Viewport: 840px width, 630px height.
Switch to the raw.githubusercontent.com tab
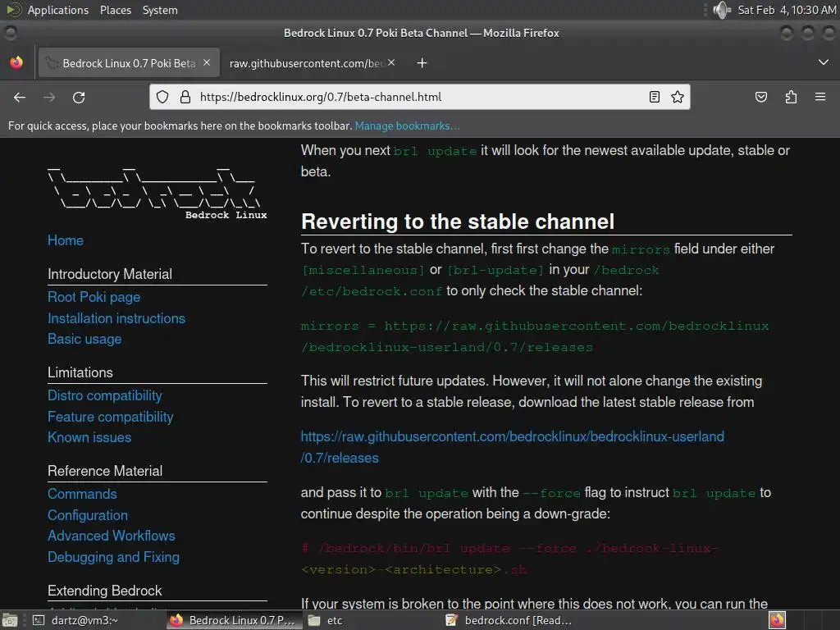click(307, 63)
